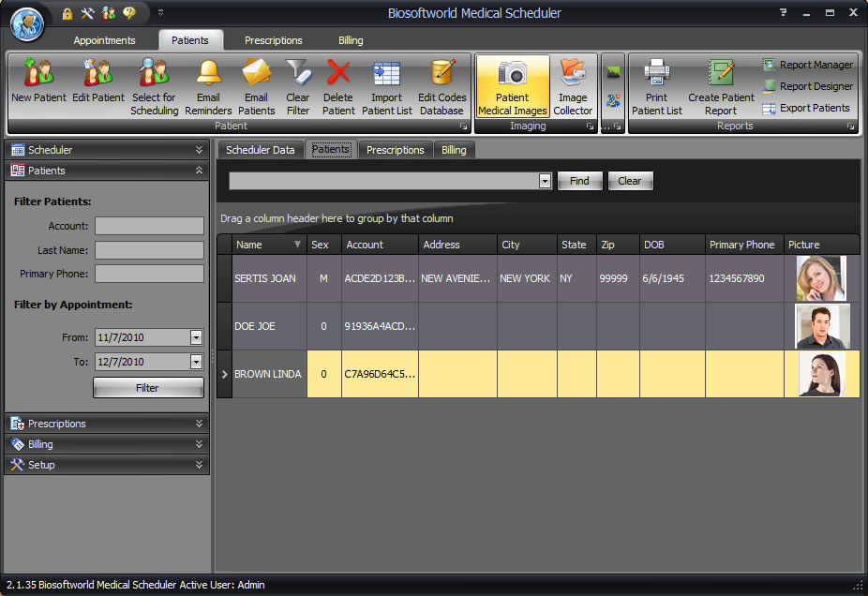Expand the Scheduler sidebar panel
Screen dimensions: 868x596
[x=107, y=150]
